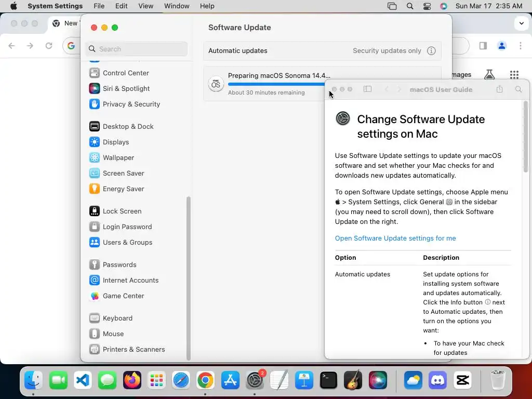Open Terminal from the Dock
Image resolution: width=532 pixels, height=399 pixels.
point(328,380)
